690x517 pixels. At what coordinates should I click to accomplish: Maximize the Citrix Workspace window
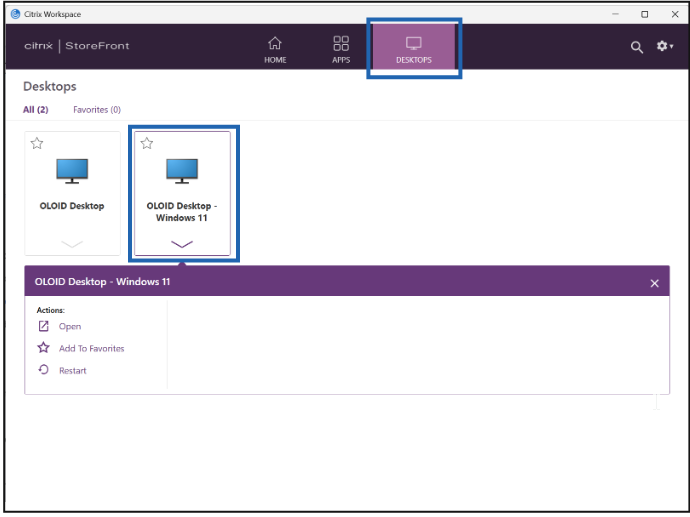click(x=645, y=14)
